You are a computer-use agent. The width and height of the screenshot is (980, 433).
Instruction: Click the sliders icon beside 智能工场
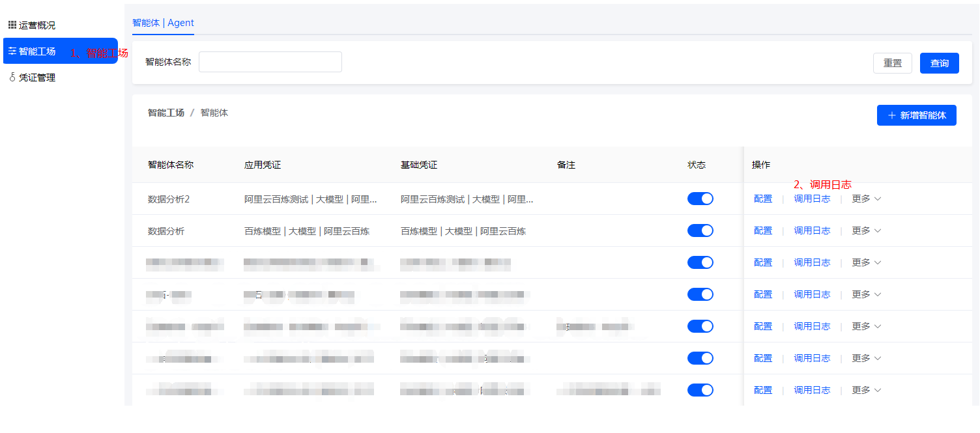pos(12,51)
